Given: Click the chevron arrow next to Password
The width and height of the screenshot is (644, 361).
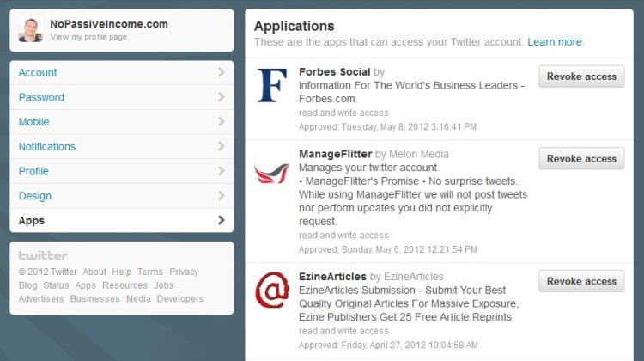Looking at the screenshot, I should pos(221,97).
